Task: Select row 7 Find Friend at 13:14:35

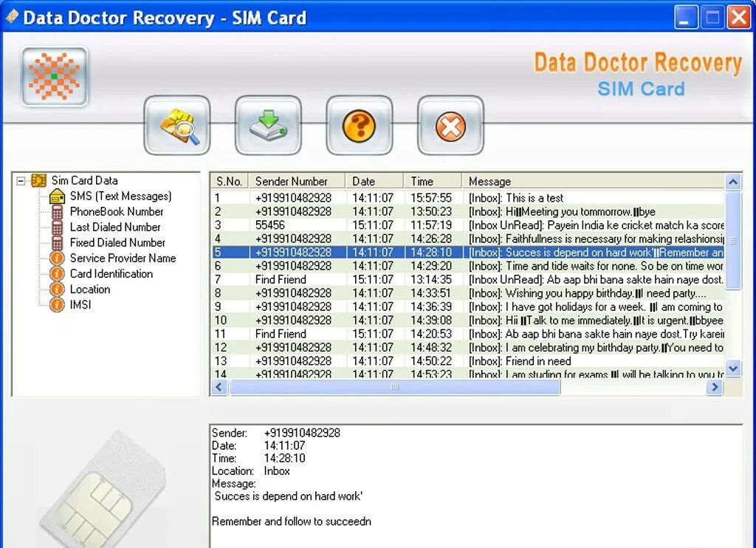Action: (x=467, y=279)
